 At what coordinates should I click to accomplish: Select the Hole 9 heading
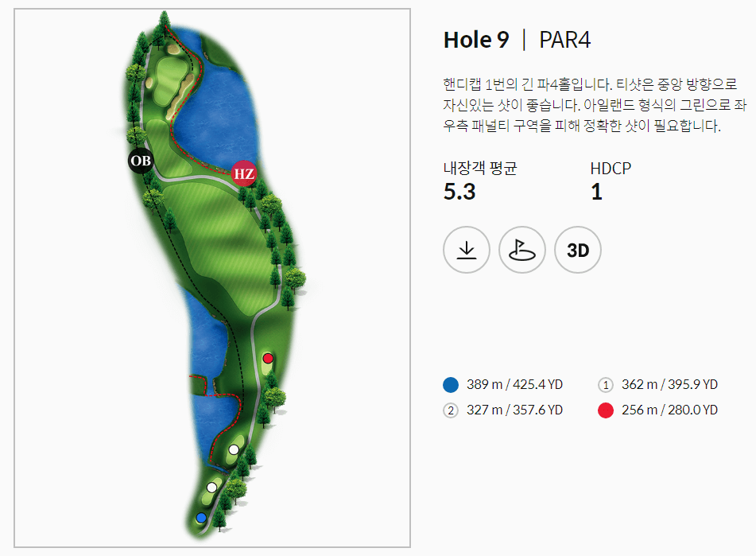(x=476, y=39)
